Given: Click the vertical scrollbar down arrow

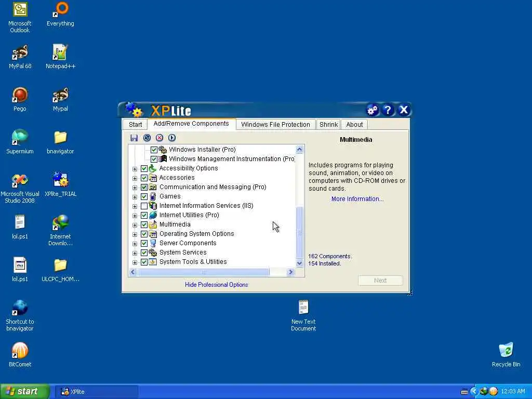Looking at the screenshot, I should pos(299,263).
